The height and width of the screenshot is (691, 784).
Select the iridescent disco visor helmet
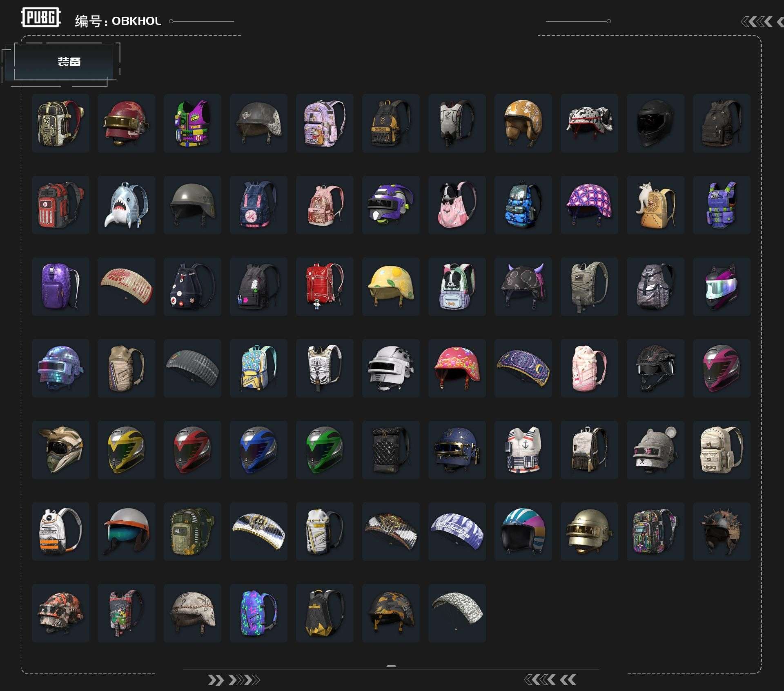click(60, 368)
